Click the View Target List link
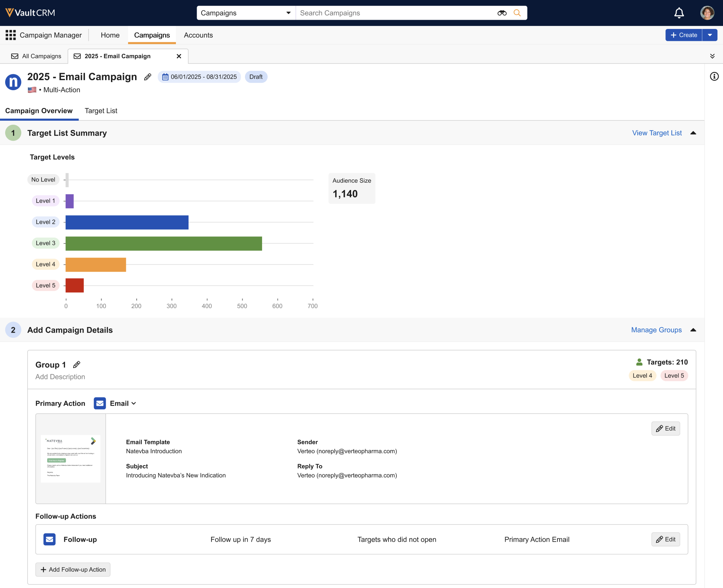 tap(657, 133)
